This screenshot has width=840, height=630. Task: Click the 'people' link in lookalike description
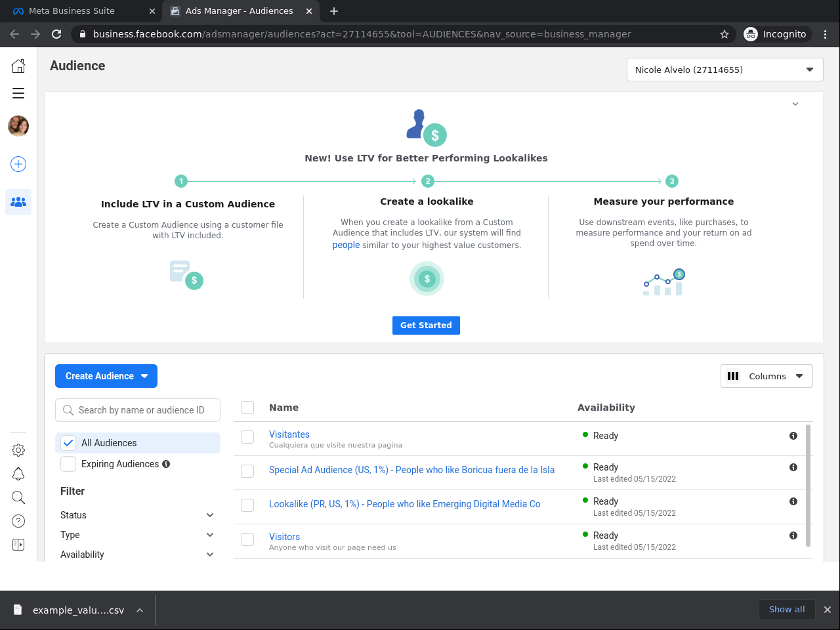[346, 245]
